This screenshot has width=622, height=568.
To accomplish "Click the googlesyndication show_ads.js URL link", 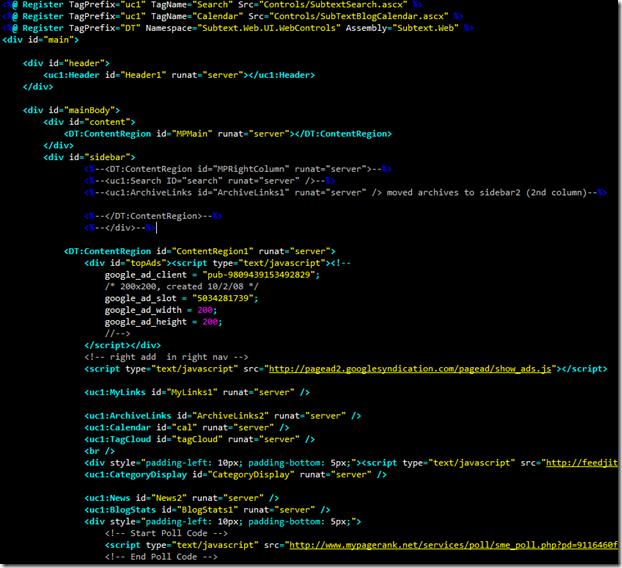I will (410, 369).
